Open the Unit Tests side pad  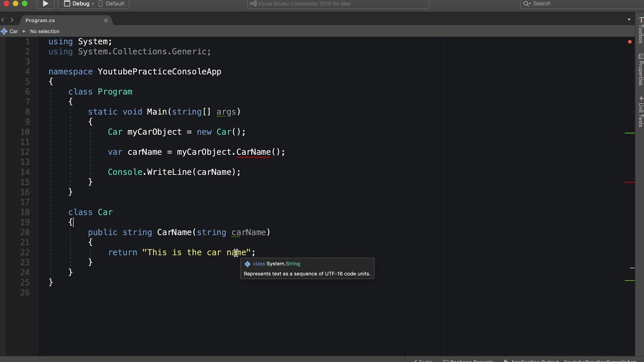coord(640,112)
